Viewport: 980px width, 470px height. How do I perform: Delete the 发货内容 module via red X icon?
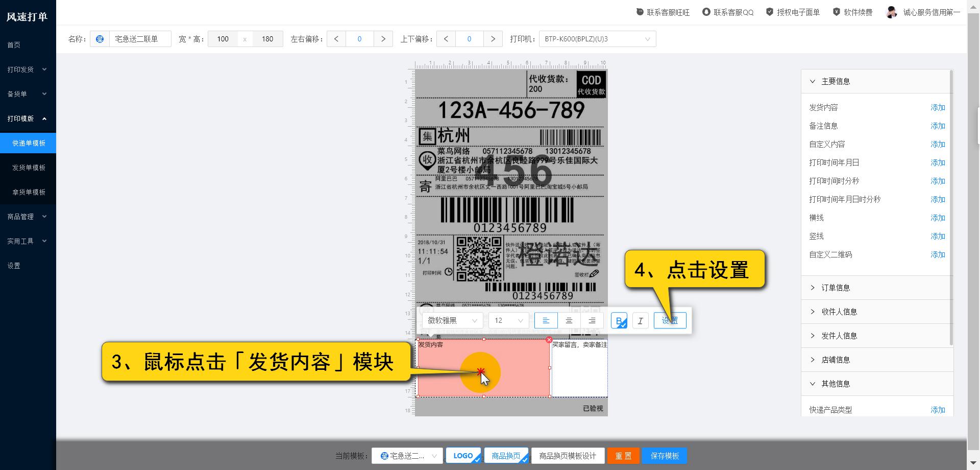pyautogui.click(x=549, y=339)
